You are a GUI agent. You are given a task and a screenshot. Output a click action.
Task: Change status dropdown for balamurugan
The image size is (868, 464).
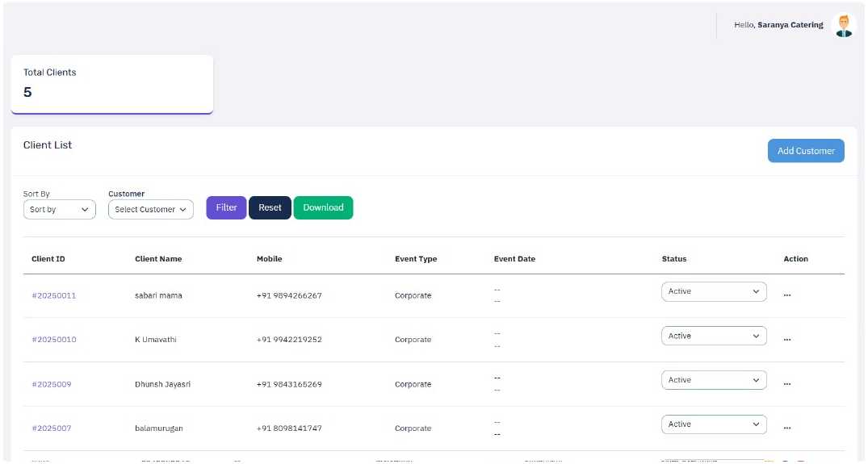point(714,424)
